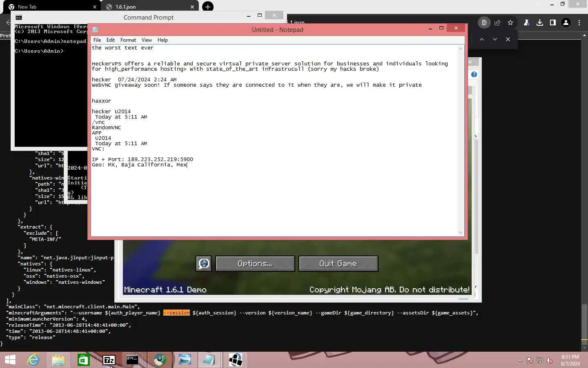Click the language globe button in Minecraft
The image size is (588, 368).
[x=204, y=264]
